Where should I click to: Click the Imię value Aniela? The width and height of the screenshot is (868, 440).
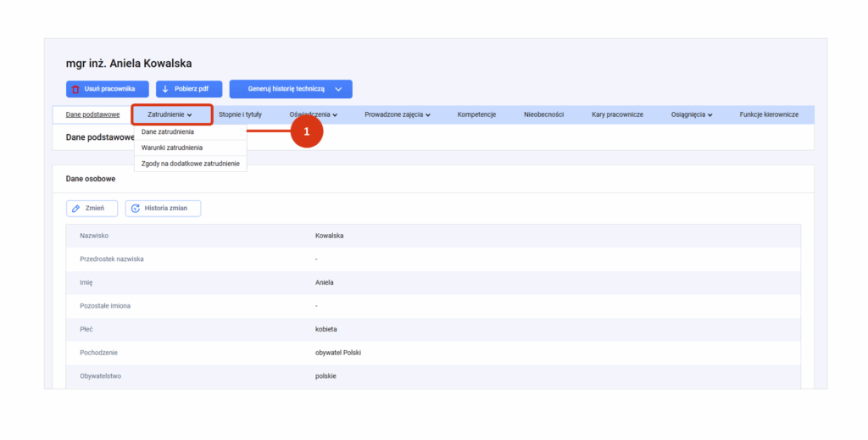click(325, 282)
